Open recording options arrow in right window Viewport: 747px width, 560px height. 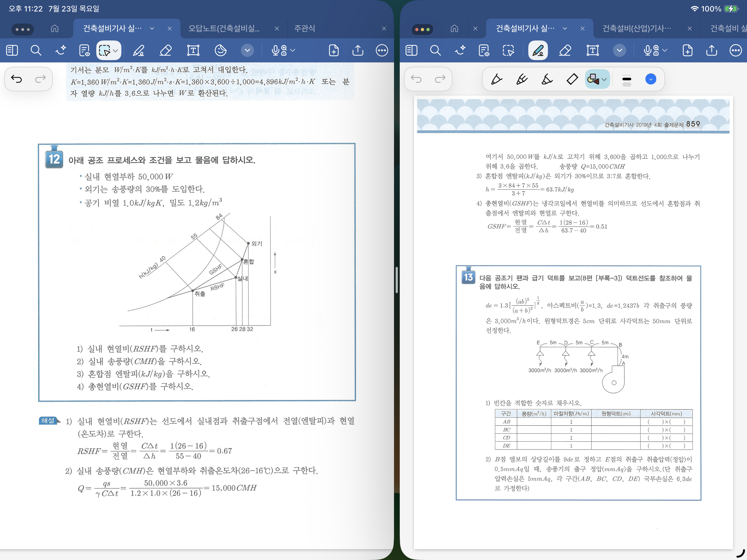pos(665,50)
